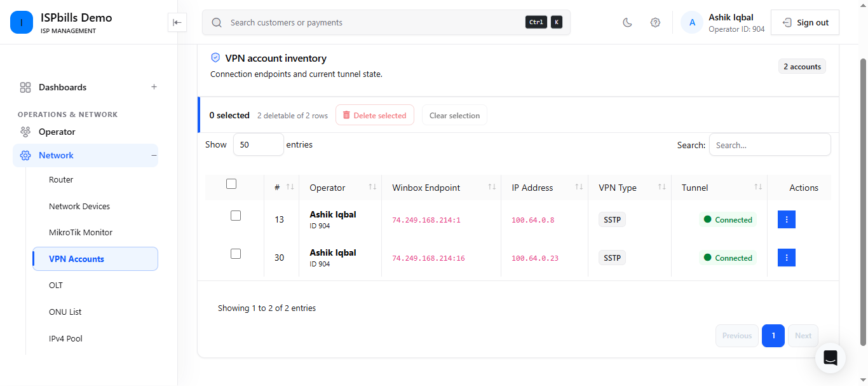
Task: Open actions menu for row 30
Action: click(787, 258)
